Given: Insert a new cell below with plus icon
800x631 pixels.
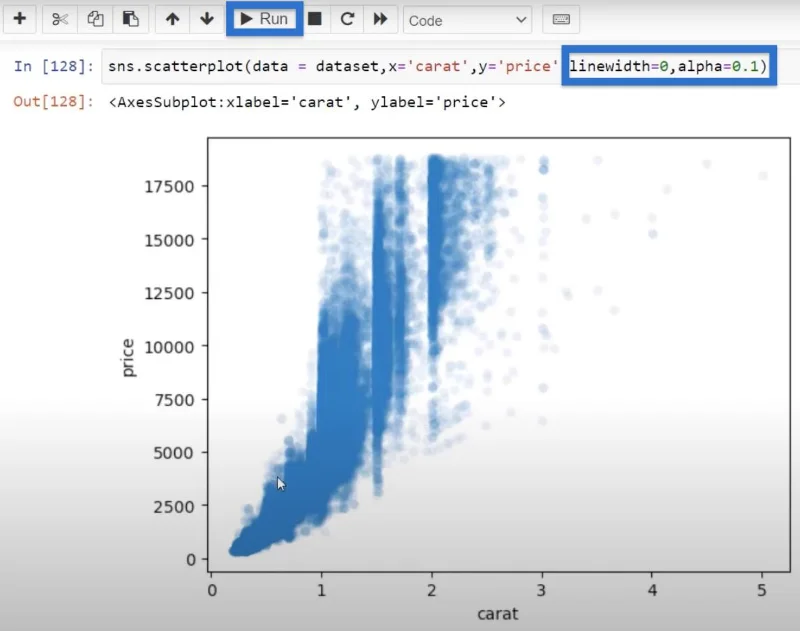Looking at the screenshot, I should (19, 19).
